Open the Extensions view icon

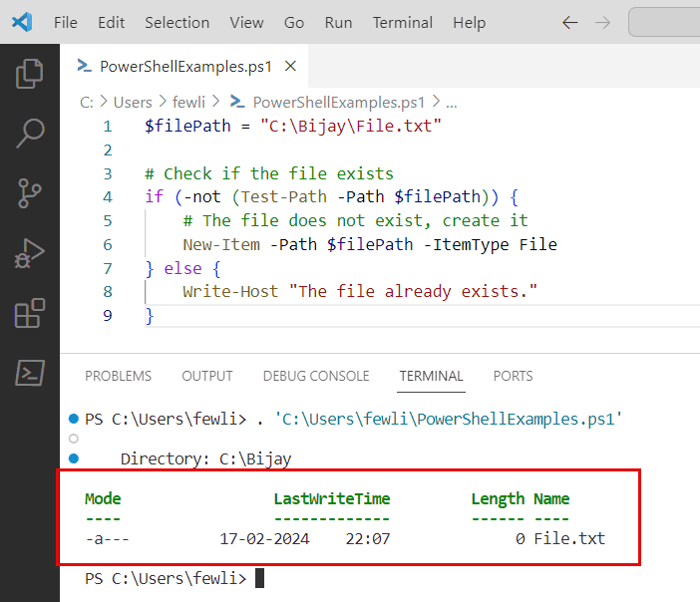[30, 313]
